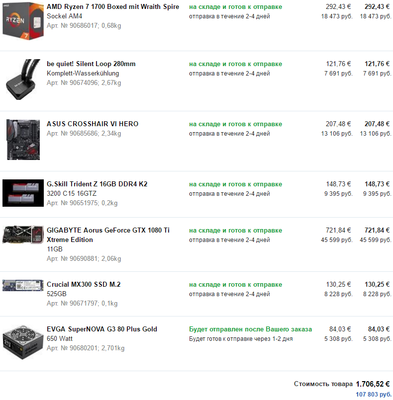Open AMD Ryzen 7 1700 Boxed product link
393x400 pixels.
[113, 7]
